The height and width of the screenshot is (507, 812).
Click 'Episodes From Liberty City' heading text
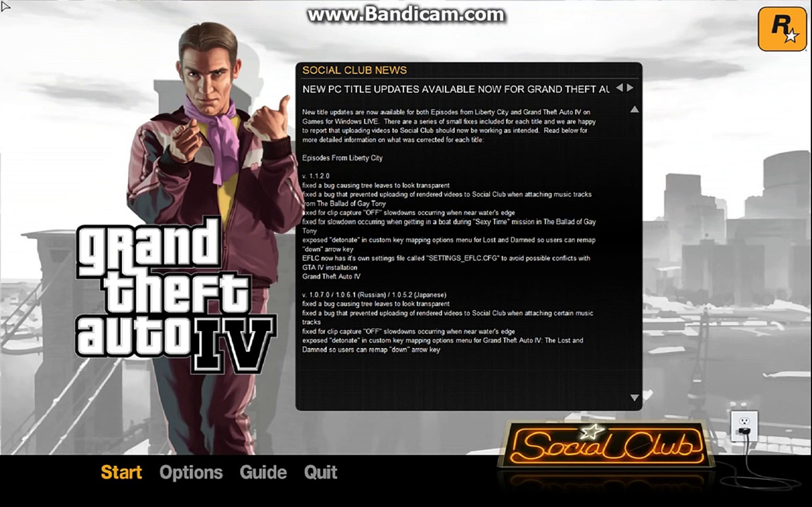pos(342,158)
